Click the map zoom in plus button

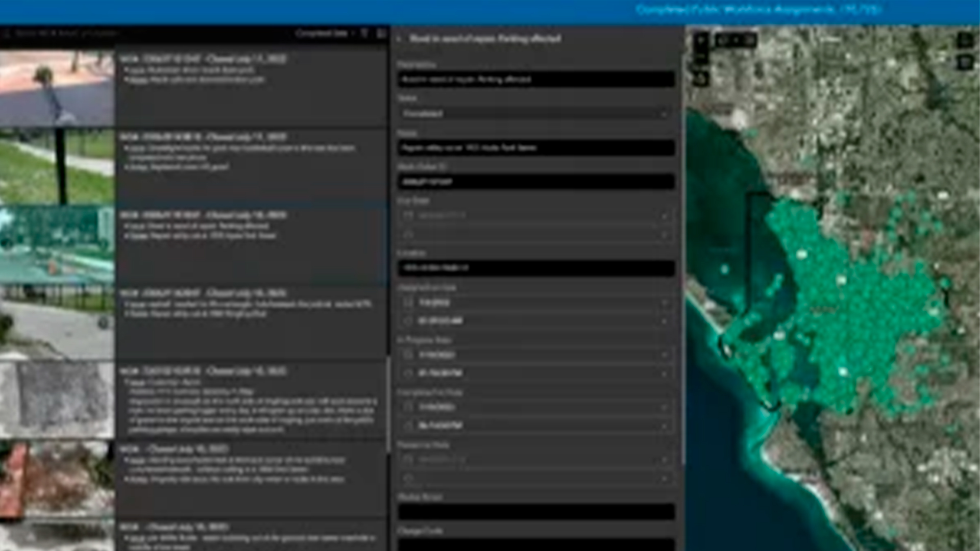(701, 40)
